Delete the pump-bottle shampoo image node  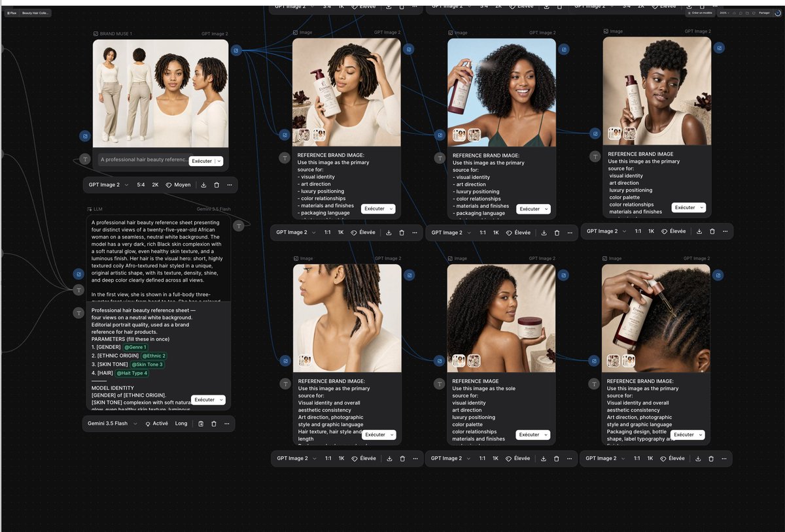402,233
